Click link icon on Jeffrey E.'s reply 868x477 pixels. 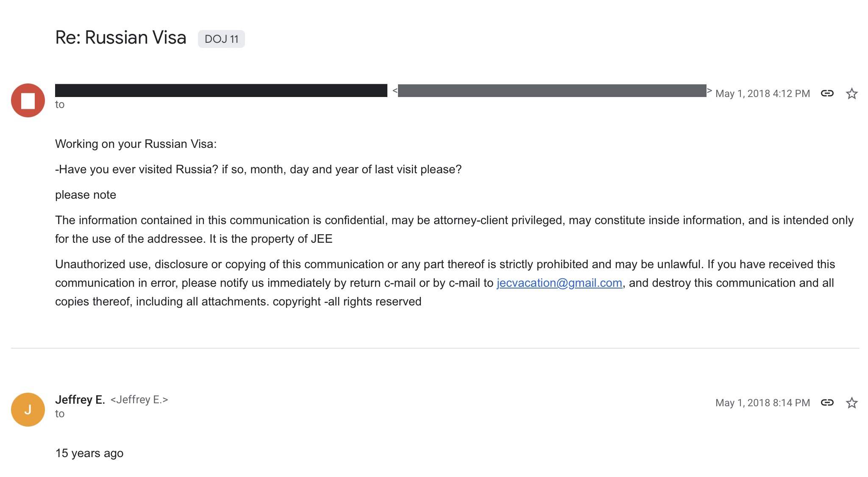click(827, 403)
